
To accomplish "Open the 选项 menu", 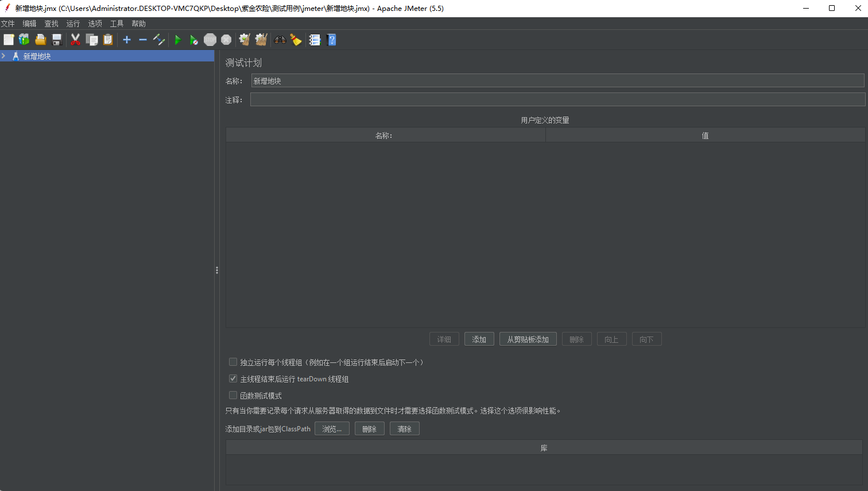I will tap(95, 24).
